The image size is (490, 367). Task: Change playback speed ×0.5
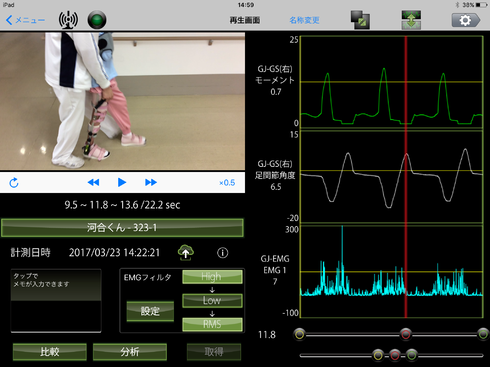[227, 183]
